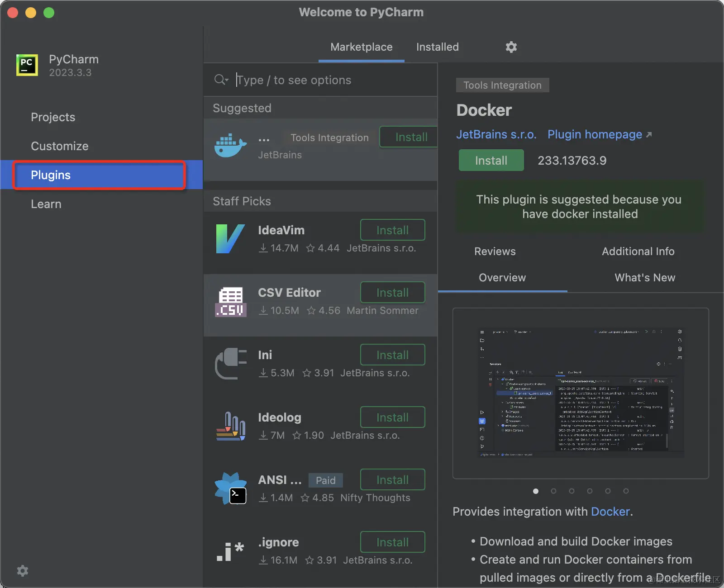Screen dimensions: 724x588
Task: Show the fourth screenshot via carousel dot
Action: (590, 491)
